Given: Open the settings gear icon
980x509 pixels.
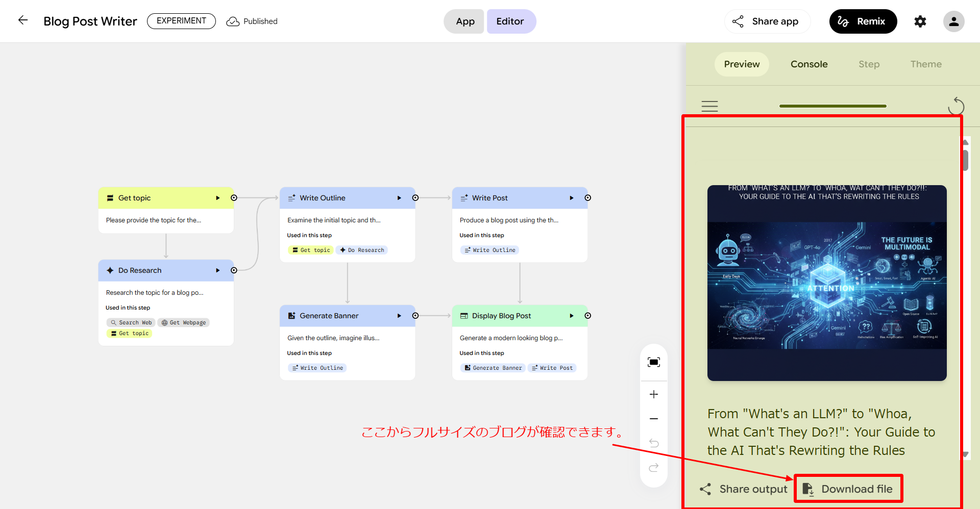Looking at the screenshot, I should 920,21.
